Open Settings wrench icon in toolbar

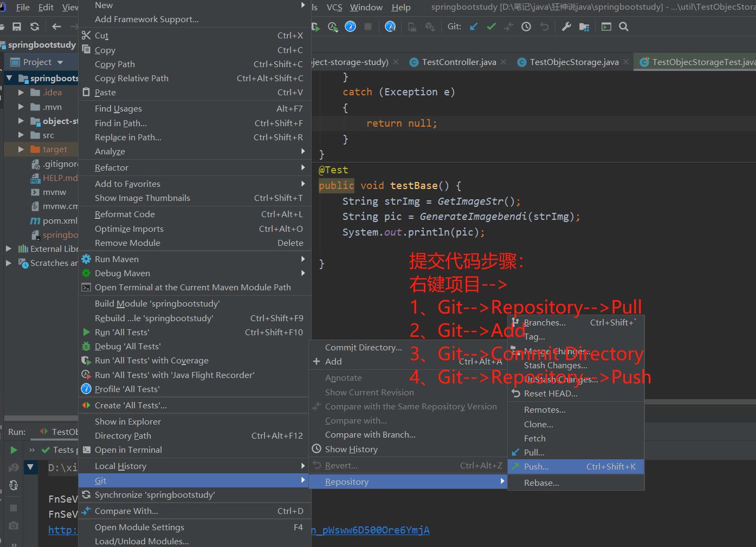coord(566,27)
